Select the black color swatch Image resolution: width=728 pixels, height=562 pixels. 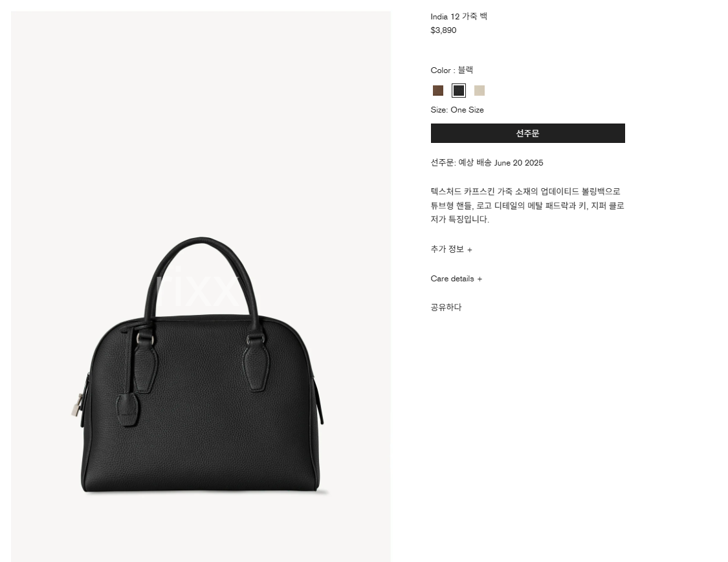459,91
